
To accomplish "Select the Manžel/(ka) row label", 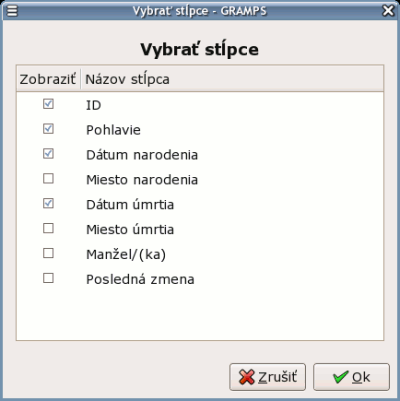I will pyautogui.click(x=126, y=255).
